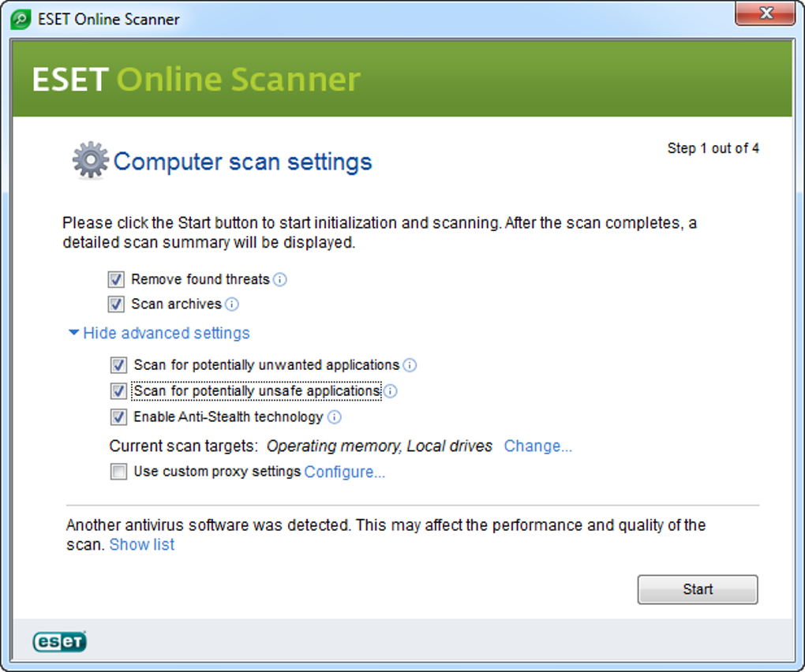Enable Use custom proxy settings checkbox
The image size is (805, 672).
click(x=118, y=472)
